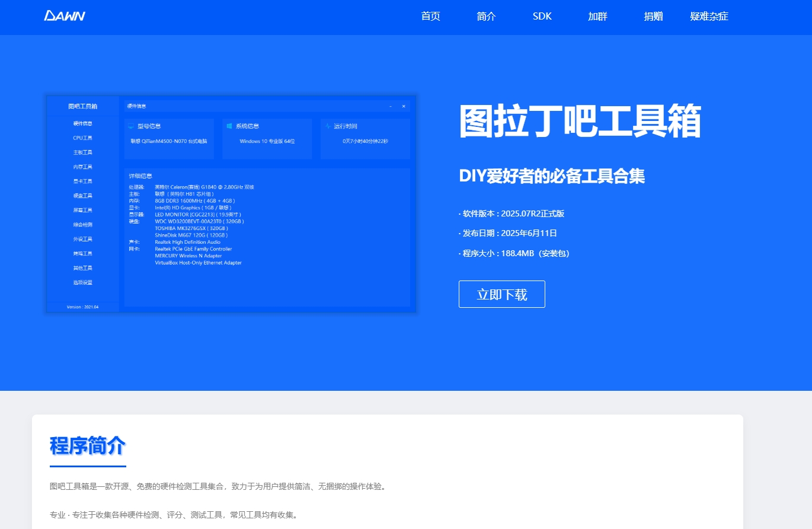Select 主板工具 in the sidebar
812x529 pixels.
(x=83, y=152)
